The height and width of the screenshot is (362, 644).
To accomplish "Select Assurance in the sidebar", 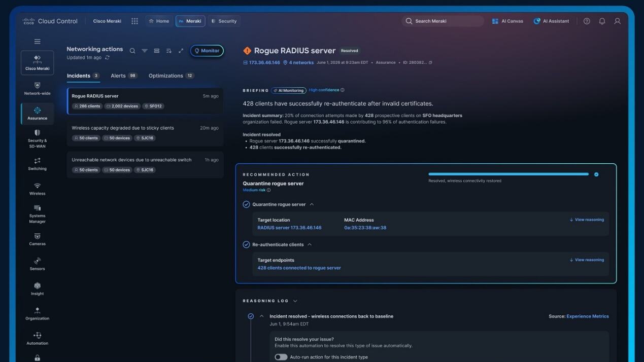I will point(38,114).
